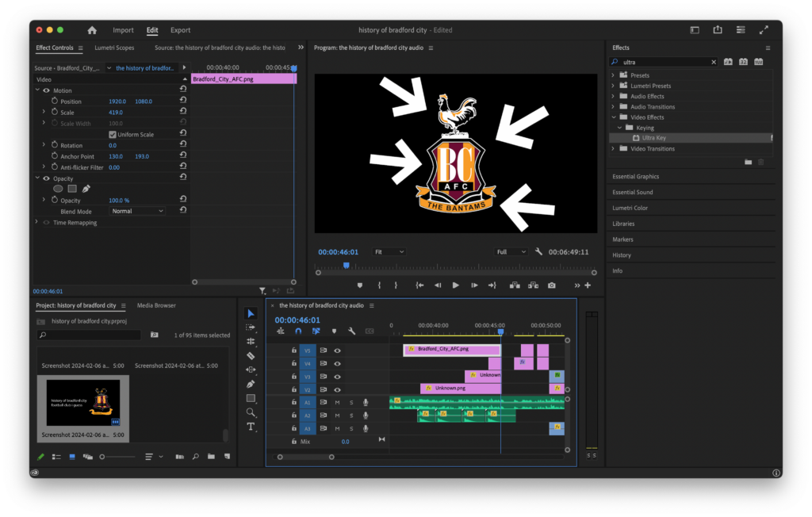Select the Track Select Forward tool
812x517 pixels.
(x=251, y=327)
